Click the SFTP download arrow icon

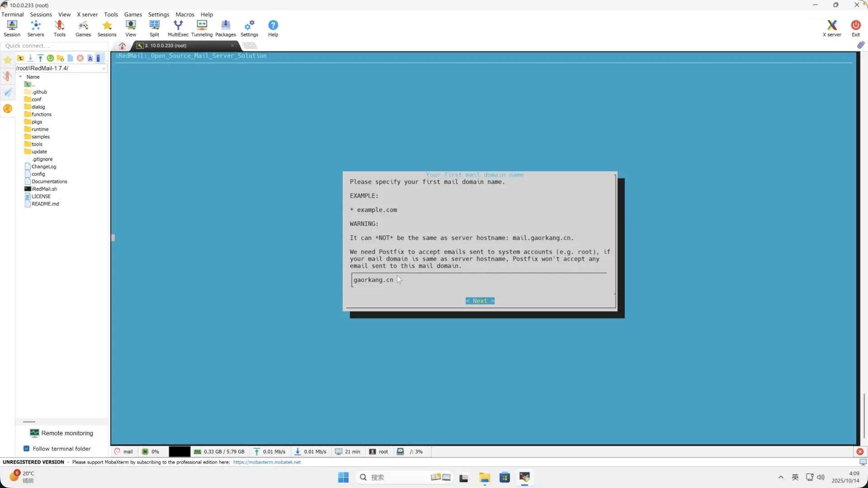point(30,58)
